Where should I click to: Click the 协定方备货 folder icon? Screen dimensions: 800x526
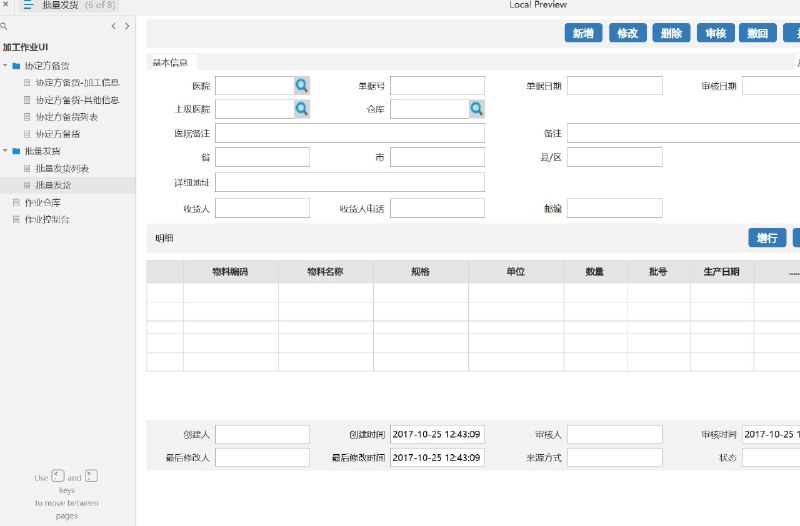click(16, 66)
